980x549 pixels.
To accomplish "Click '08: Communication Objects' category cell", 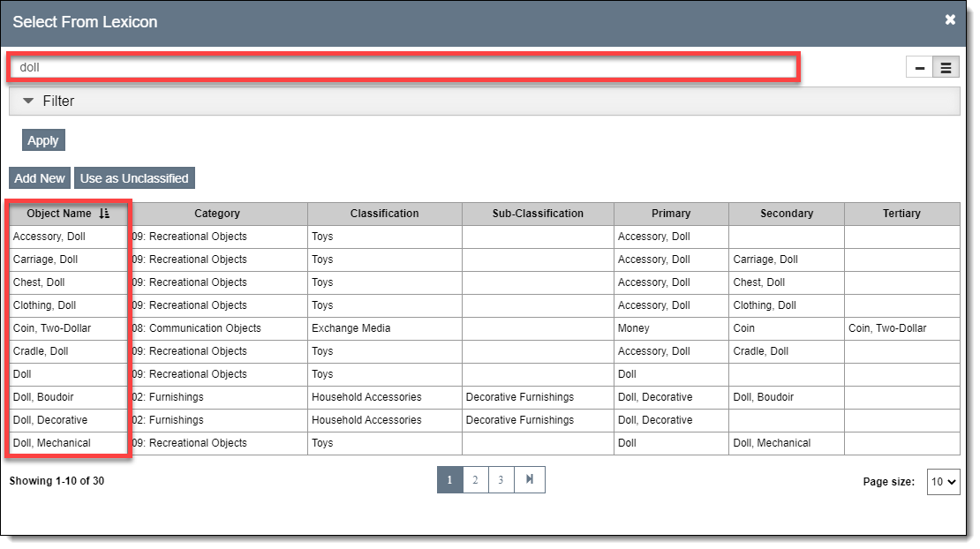I will tap(196, 328).
